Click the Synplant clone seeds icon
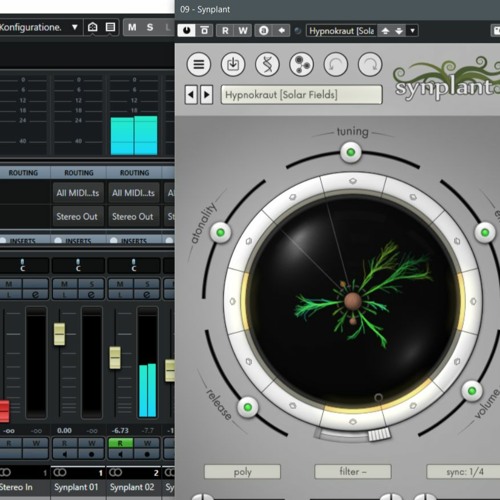The height and width of the screenshot is (500, 500). point(301,64)
